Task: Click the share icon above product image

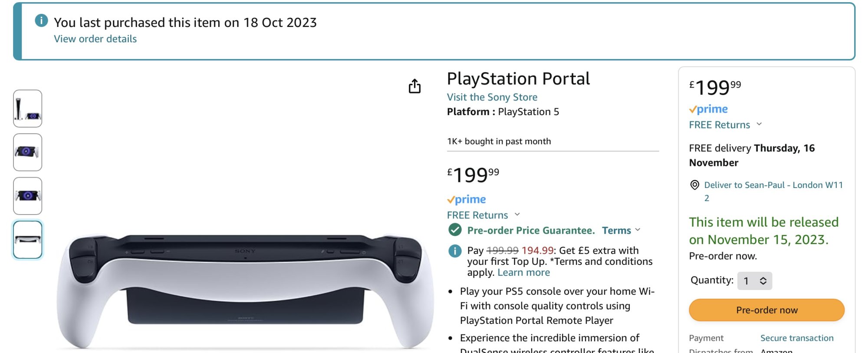Action: point(414,86)
